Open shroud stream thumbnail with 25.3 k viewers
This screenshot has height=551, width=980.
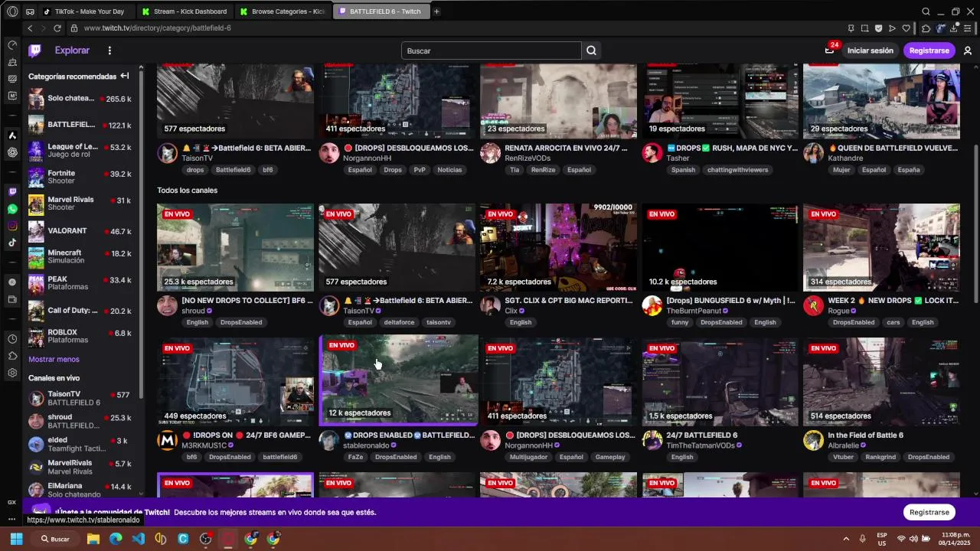(x=235, y=247)
